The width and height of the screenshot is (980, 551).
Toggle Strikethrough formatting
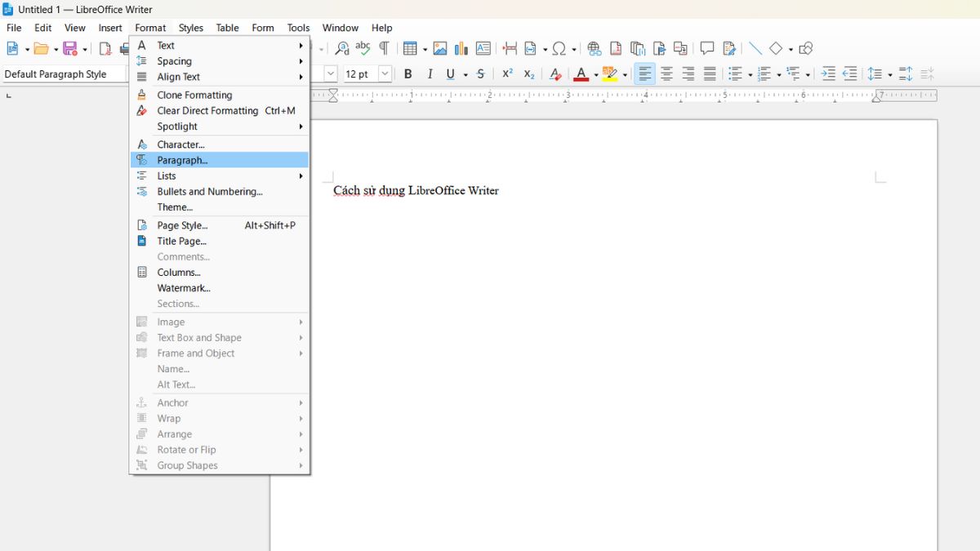tap(480, 74)
